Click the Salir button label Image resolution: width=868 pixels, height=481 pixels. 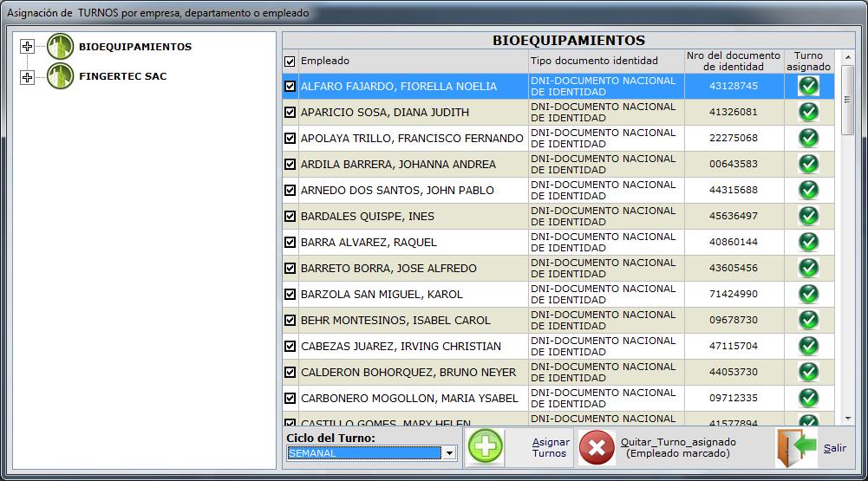(x=835, y=448)
